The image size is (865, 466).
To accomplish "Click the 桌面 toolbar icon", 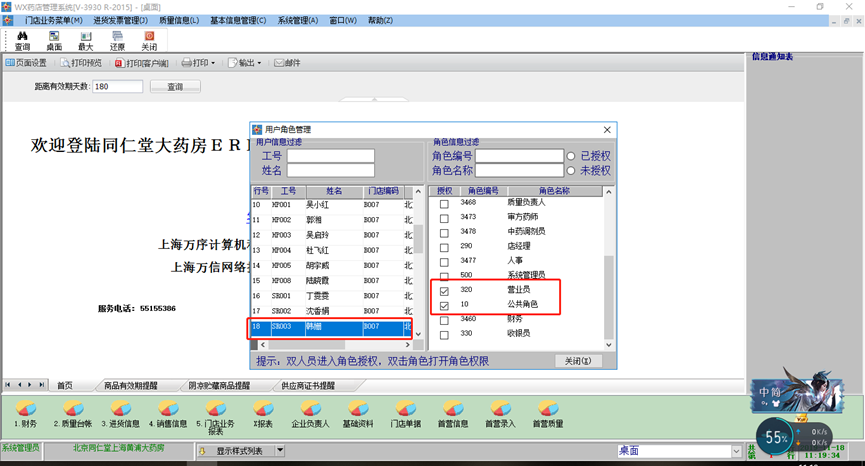I will [54, 41].
